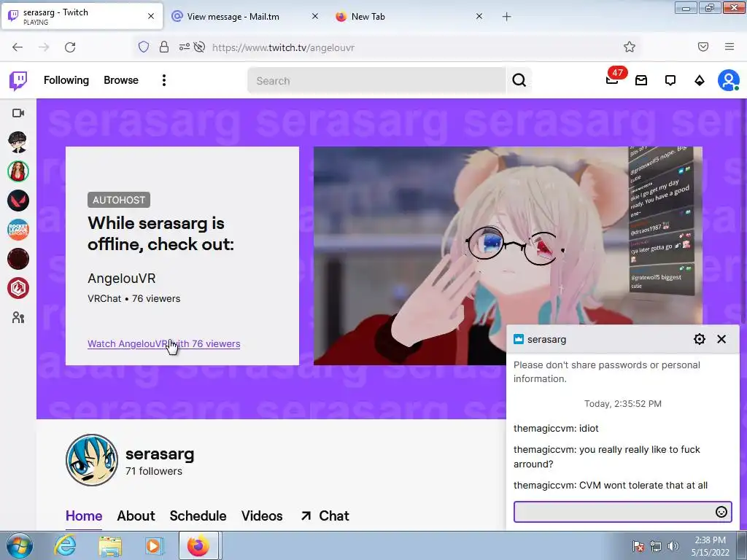
Task: Switch to View message - Mail.tm tab
Action: (x=245, y=16)
